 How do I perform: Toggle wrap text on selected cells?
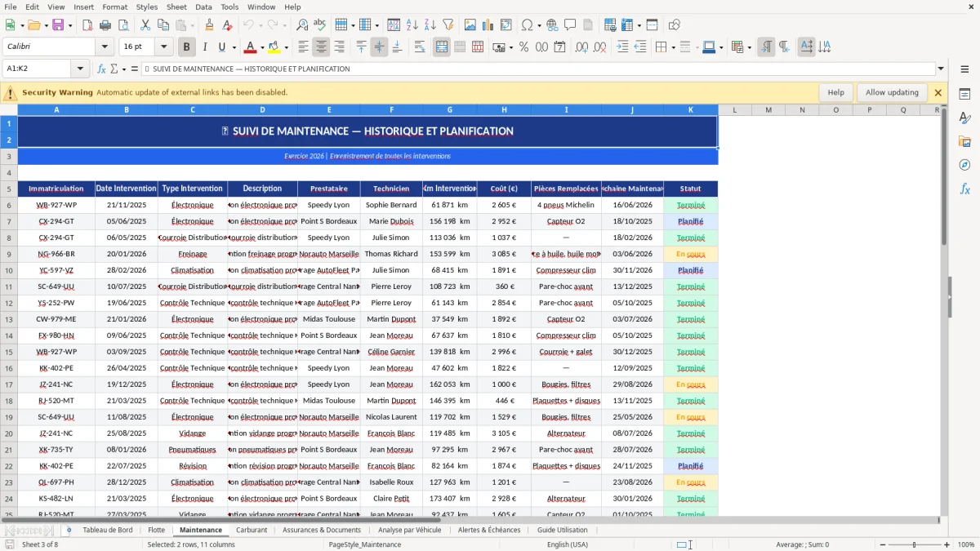click(x=421, y=47)
